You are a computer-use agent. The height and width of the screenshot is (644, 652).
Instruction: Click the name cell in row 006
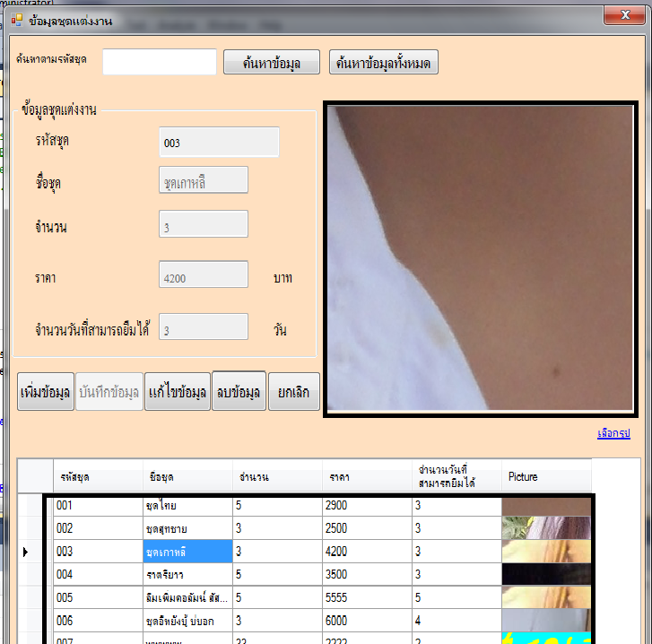pyautogui.click(x=188, y=621)
